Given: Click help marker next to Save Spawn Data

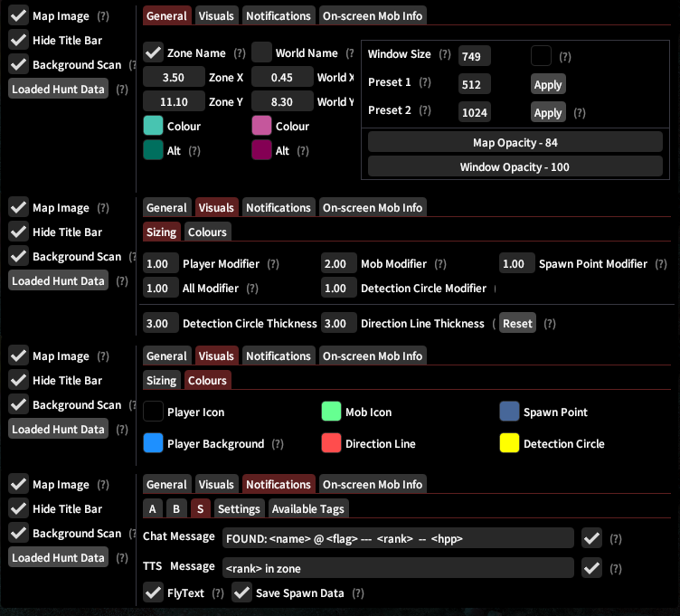Looking at the screenshot, I should click(358, 593).
